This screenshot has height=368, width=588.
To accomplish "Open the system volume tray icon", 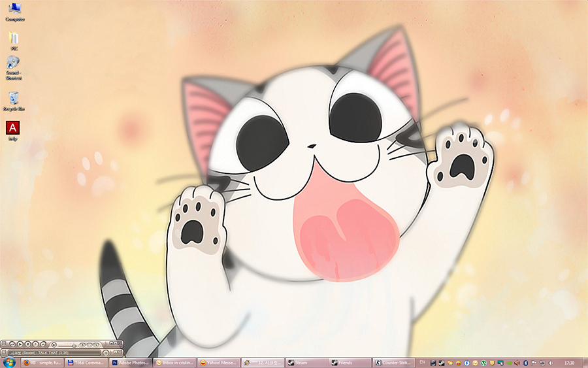I will [551, 363].
